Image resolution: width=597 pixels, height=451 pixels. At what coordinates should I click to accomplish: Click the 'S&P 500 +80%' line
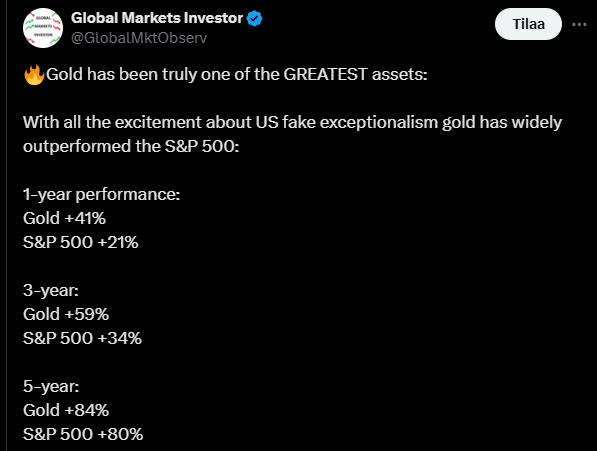[x=83, y=434]
